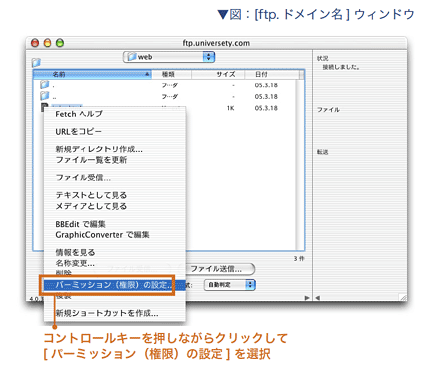Select パーミッション（権限）の設定... menu item
Image resolution: width=430 pixels, height=369 pixels.
click(114, 285)
